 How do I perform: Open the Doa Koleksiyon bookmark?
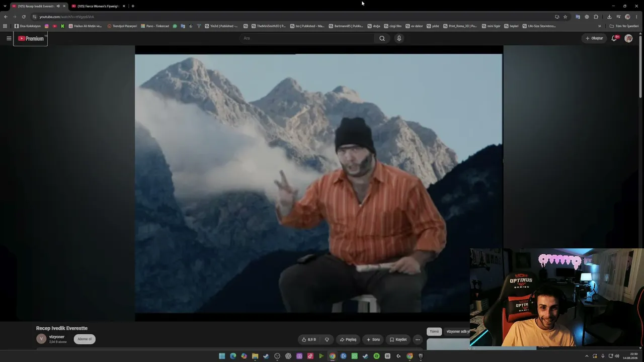tap(28, 26)
